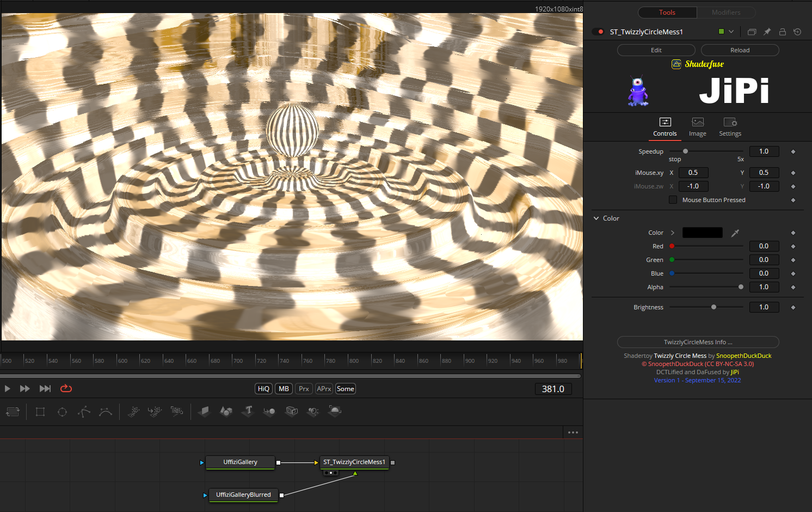Add a particle merge (pMerge) tool

coord(155,412)
